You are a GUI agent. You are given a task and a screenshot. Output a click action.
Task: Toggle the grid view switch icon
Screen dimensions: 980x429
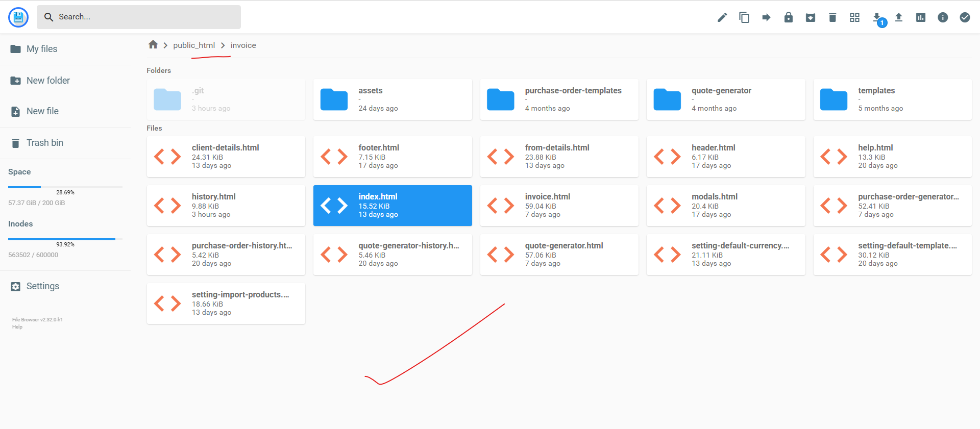coord(854,18)
